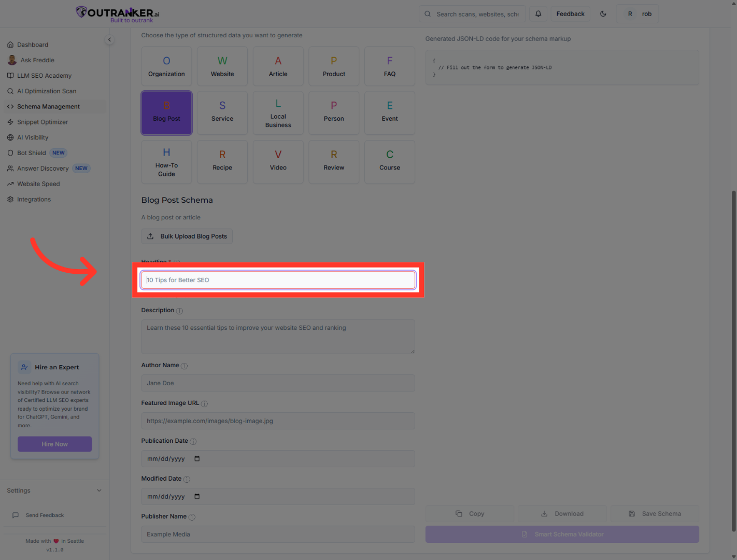Image resolution: width=737 pixels, height=560 pixels.
Task: Run the Smart Schema Validator
Action: coord(562,535)
